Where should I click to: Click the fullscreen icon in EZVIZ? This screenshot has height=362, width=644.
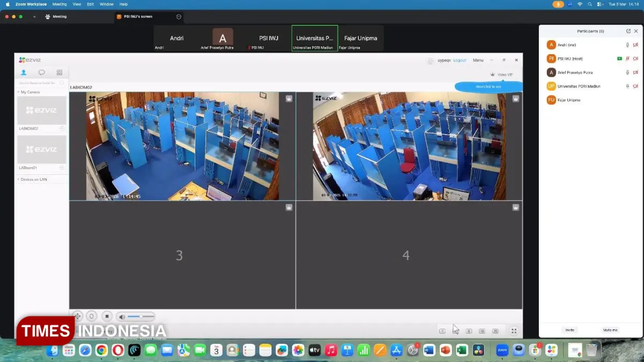click(514, 331)
